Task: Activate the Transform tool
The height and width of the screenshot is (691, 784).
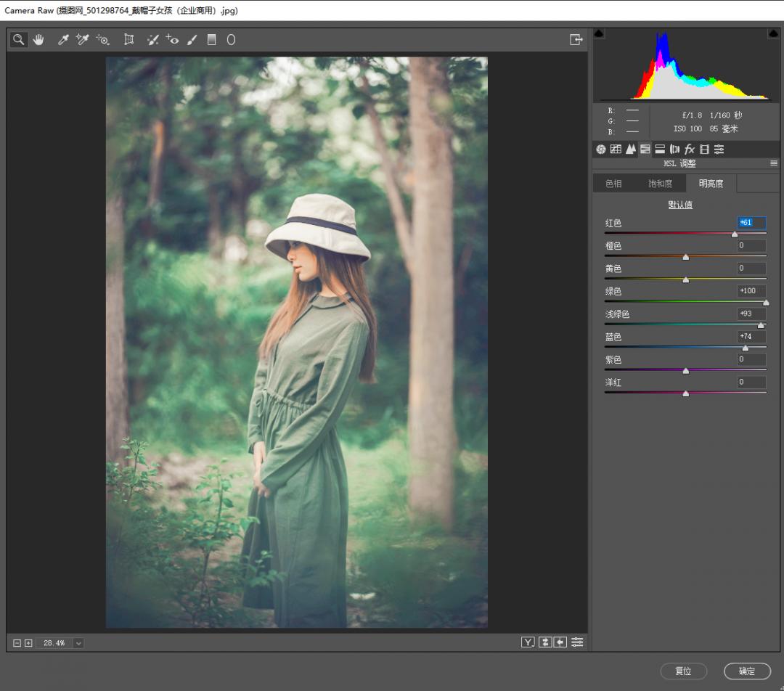Action: [x=129, y=40]
